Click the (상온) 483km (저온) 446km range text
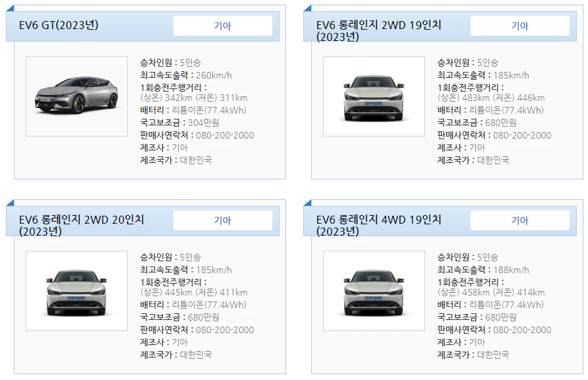 [491, 98]
